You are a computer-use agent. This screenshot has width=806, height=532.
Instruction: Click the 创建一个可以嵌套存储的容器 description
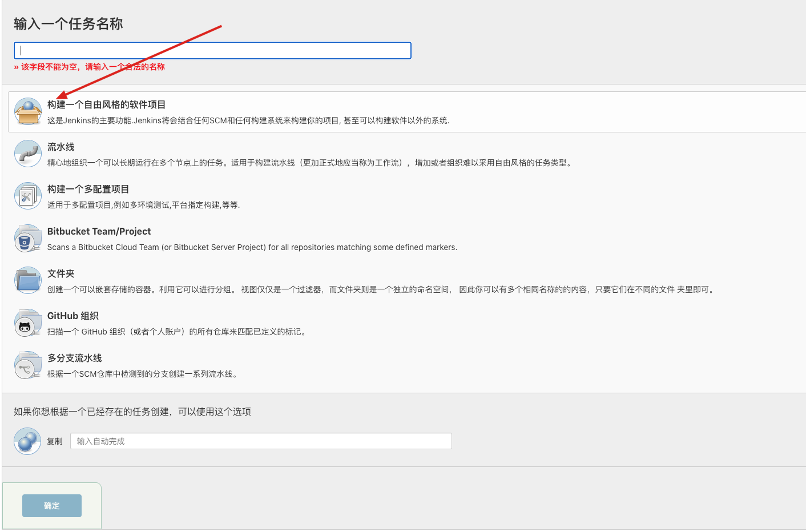click(381, 289)
